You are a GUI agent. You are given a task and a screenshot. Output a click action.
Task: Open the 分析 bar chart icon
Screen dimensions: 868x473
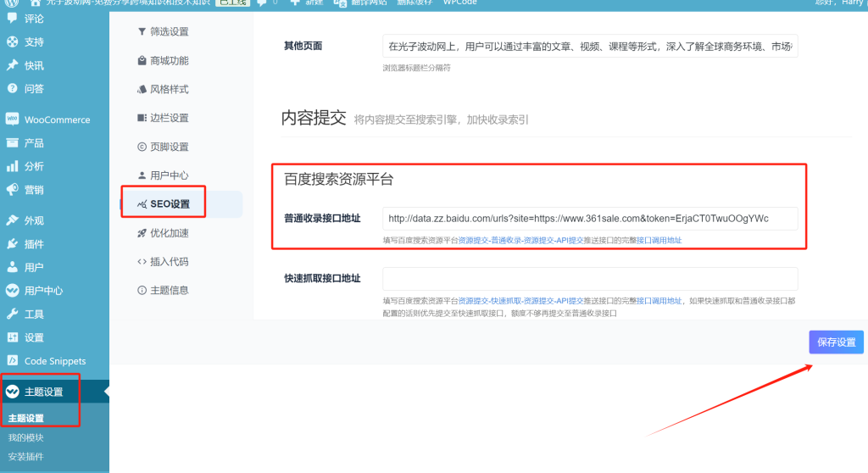12,166
